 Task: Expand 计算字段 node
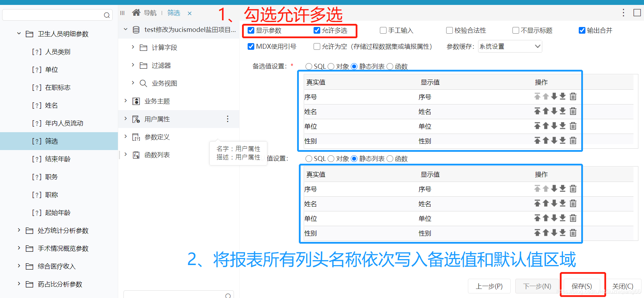[133, 47]
